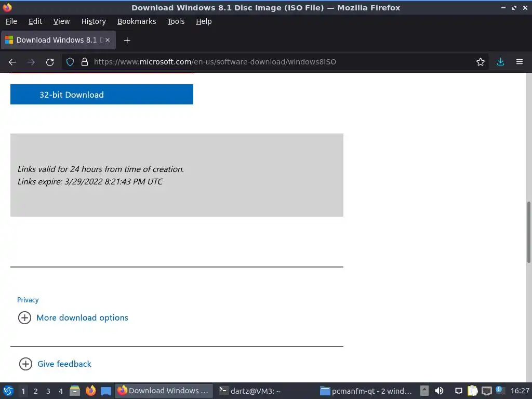Open a new tab with plus button

[127, 41]
